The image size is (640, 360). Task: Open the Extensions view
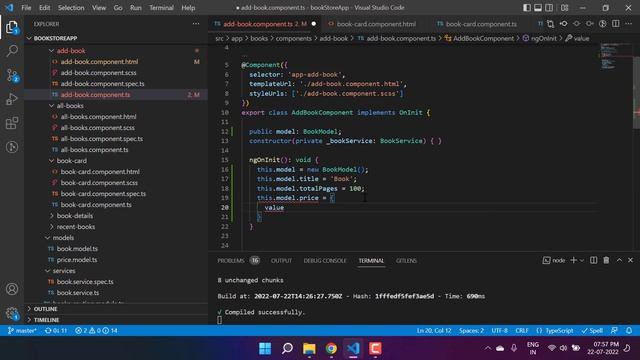click(12, 123)
